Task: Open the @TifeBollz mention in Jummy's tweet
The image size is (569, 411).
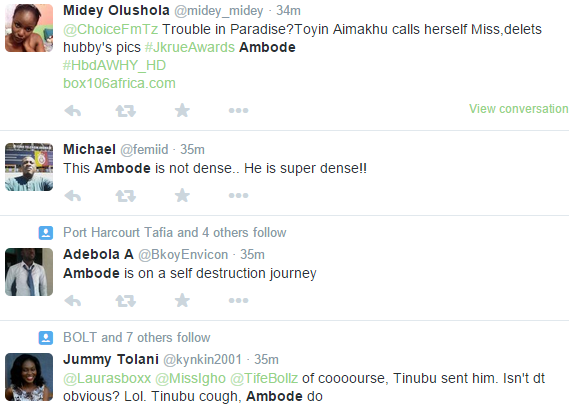Action: click(264, 378)
